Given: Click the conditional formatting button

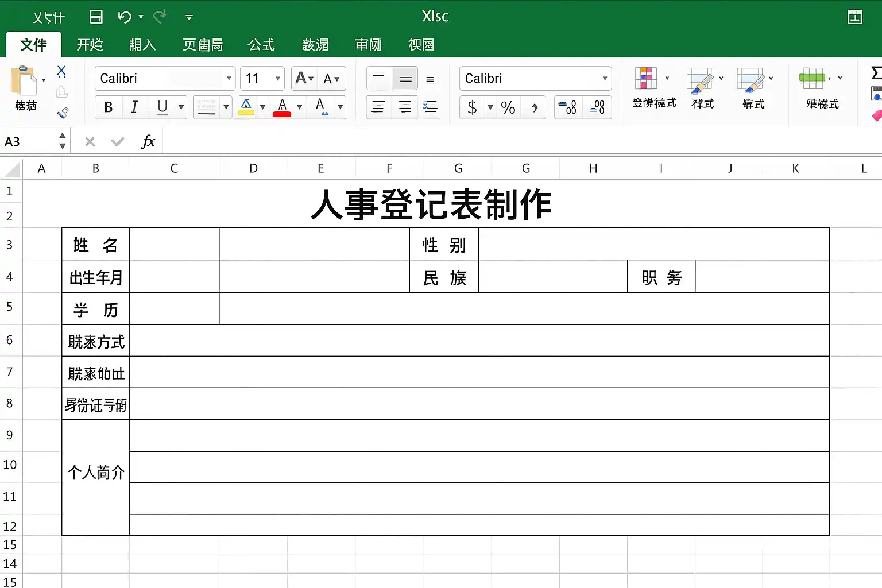Looking at the screenshot, I should pos(654,87).
